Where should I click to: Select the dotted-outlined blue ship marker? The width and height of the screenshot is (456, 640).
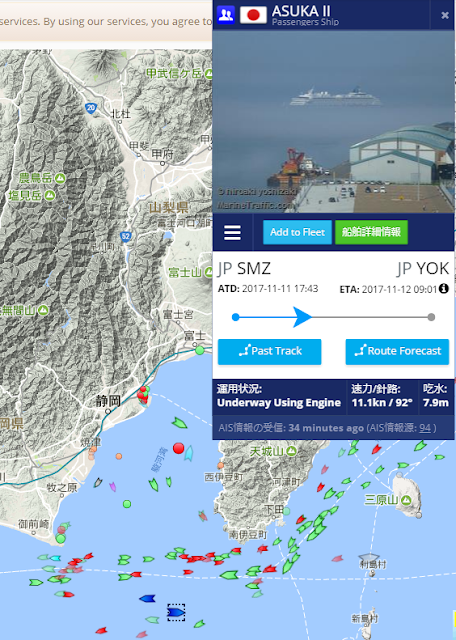[x=176, y=612]
